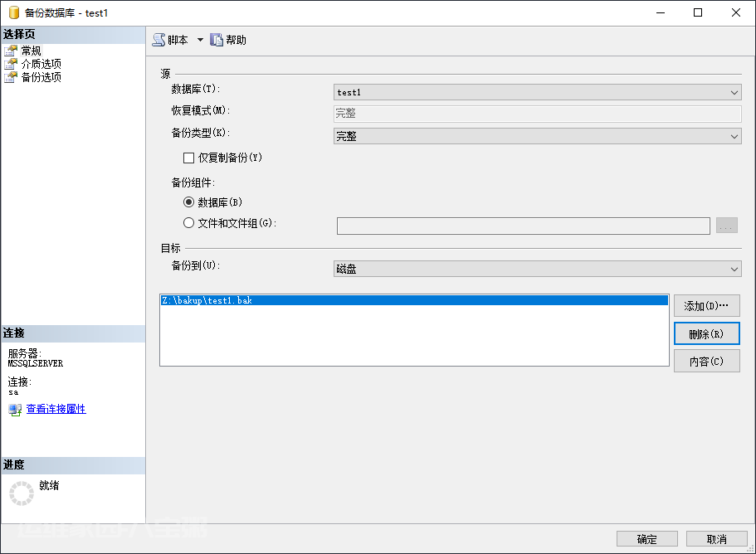This screenshot has width=756, height=554.
Task: Click the database icon in title bar
Action: point(13,12)
